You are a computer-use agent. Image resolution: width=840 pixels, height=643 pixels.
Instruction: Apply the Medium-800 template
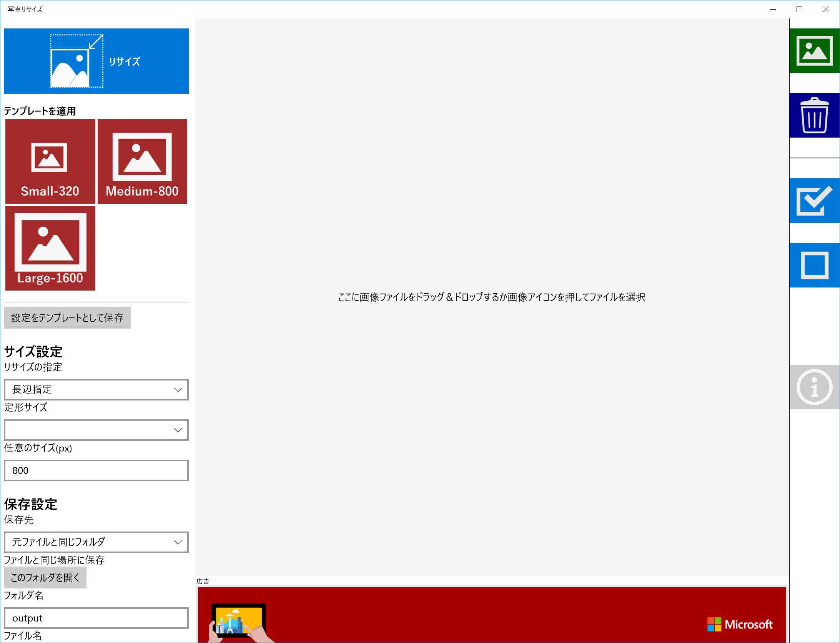pyautogui.click(x=142, y=161)
